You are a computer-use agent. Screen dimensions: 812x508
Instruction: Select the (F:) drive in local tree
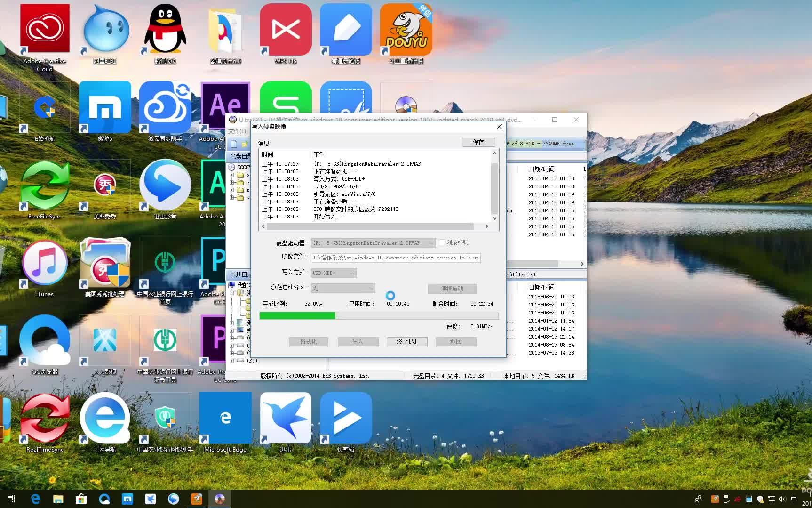click(252, 360)
